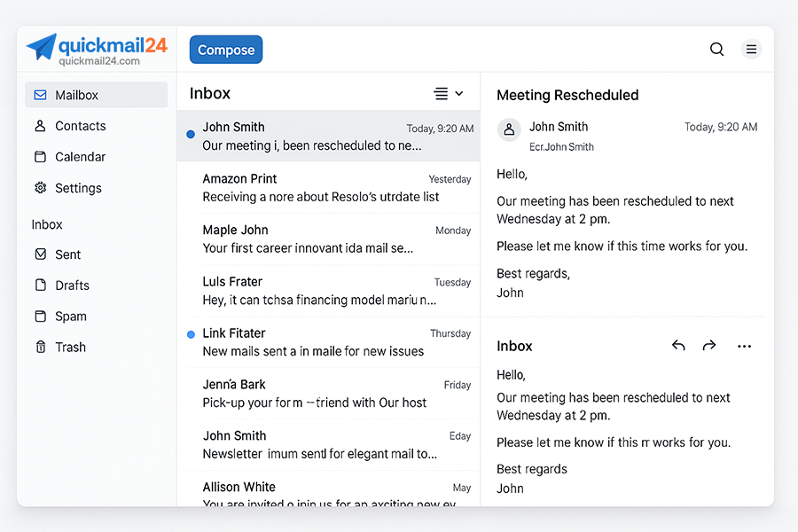Go to Contacts in the sidebar
Image resolution: width=798 pixels, height=532 pixels.
coord(80,126)
